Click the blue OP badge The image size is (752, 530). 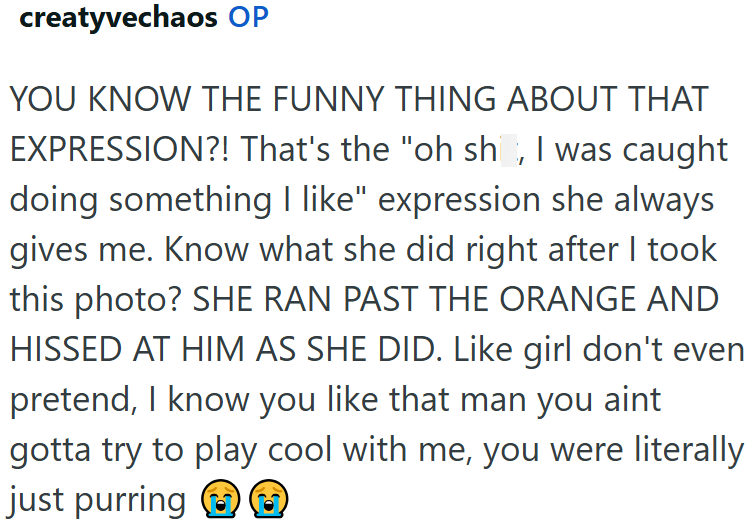point(248,17)
